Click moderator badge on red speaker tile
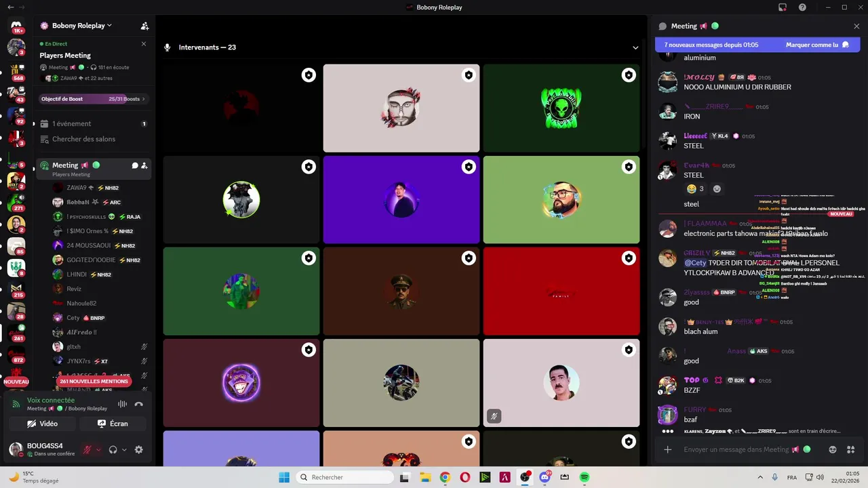This screenshot has height=488, width=868. 629,258
